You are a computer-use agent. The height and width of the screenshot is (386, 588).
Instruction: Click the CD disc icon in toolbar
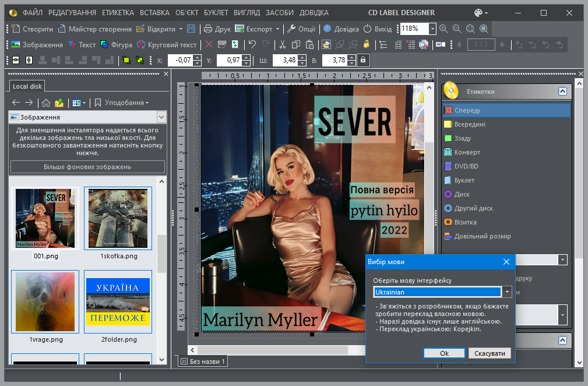pyautogui.click(x=424, y=45)
